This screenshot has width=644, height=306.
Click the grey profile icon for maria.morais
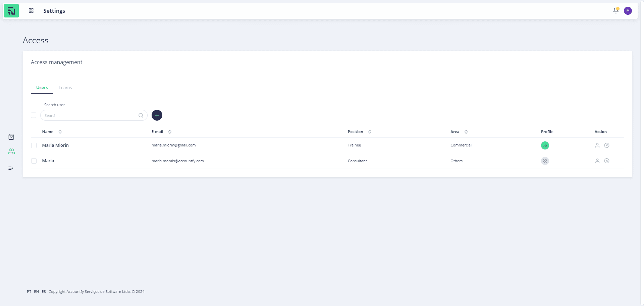545,161
